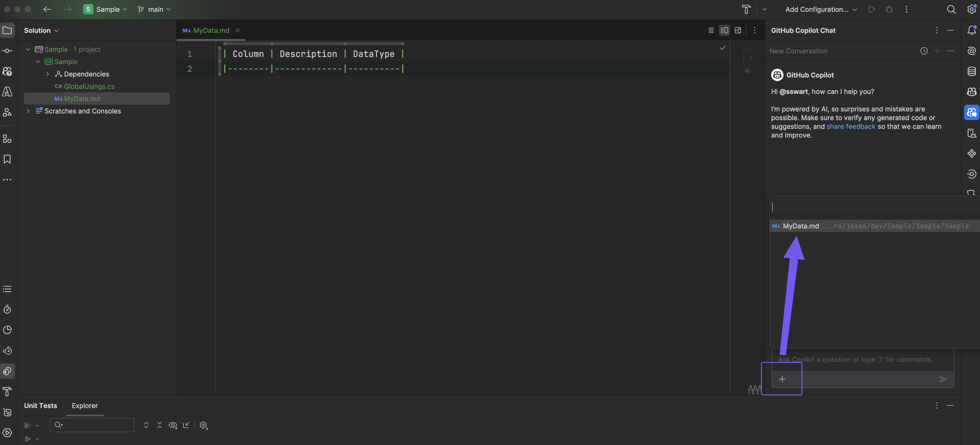Image resolution: width=980 pixels, height=445 pixels.
Task: Expand Scratches and Consoles node
Action: tap(28, 111)
